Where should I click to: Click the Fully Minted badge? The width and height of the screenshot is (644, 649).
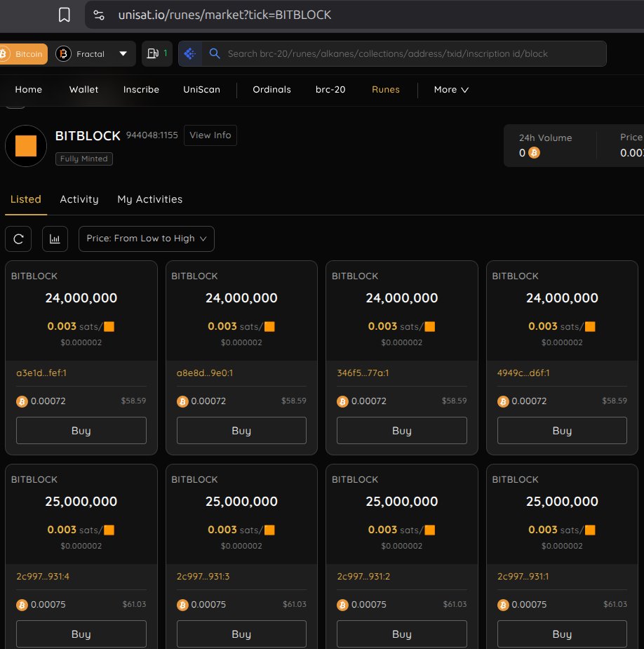[84, 159]
